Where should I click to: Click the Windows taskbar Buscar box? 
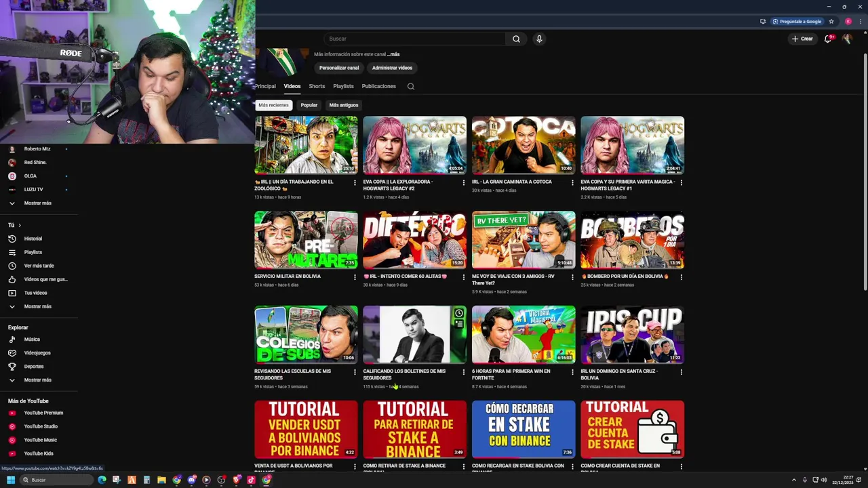(x=55, y=480)
